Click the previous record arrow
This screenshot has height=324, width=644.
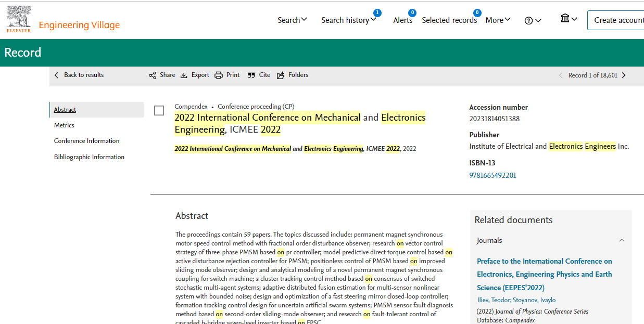[x=561, y=75]
